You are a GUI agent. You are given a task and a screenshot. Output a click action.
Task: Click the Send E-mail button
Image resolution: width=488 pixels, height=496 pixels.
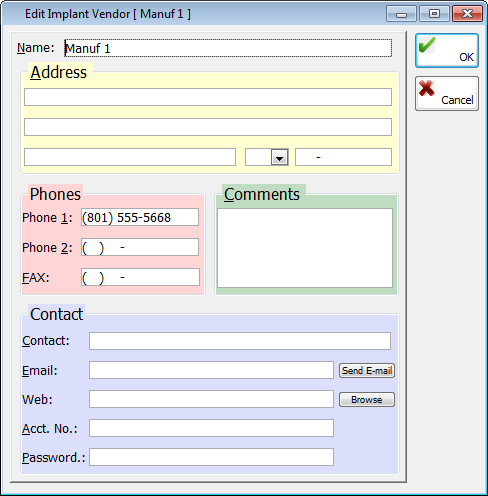pos(367,370)
